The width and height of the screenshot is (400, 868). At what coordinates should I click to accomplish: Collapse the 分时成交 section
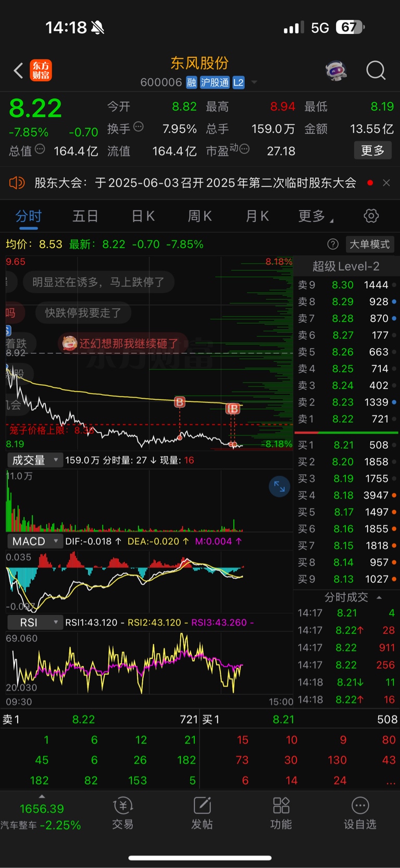pyautogui.click(x=379, y=597)
